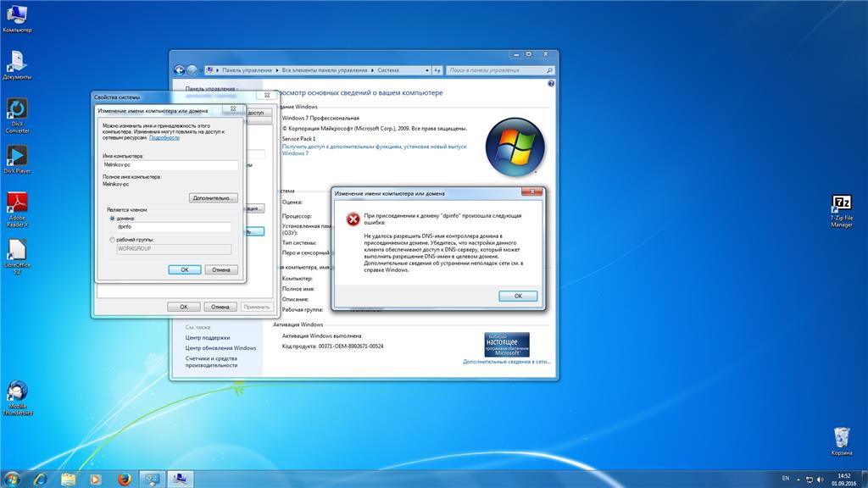Open Дополнительные сведения в сети link
868x488 pixels.
[507, 362]
